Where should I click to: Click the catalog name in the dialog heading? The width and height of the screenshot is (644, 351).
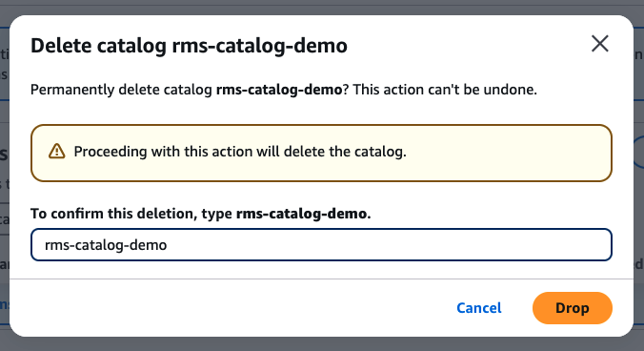point(259,45)
